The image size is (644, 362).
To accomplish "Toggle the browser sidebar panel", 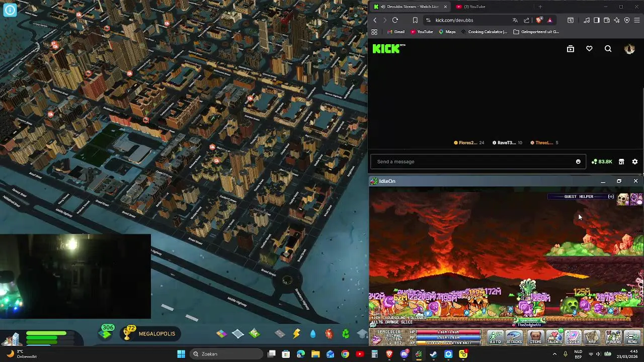I will [597, 20].
